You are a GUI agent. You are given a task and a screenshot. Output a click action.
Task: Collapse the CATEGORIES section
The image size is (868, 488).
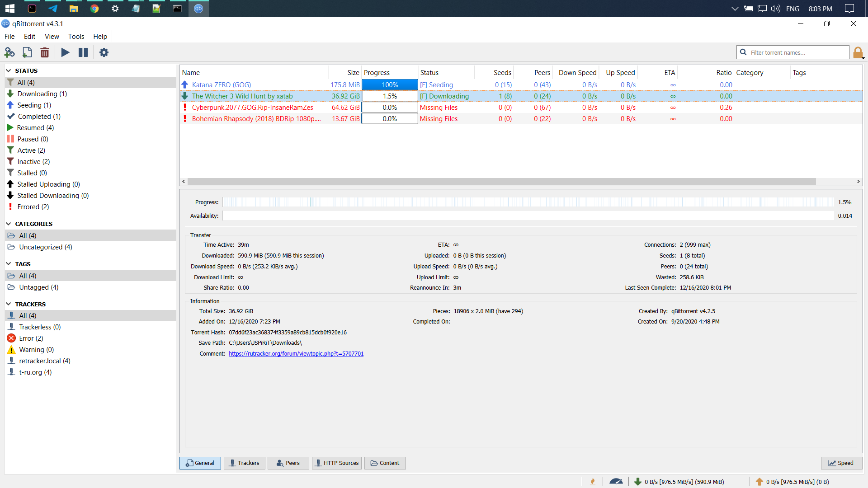9,224
